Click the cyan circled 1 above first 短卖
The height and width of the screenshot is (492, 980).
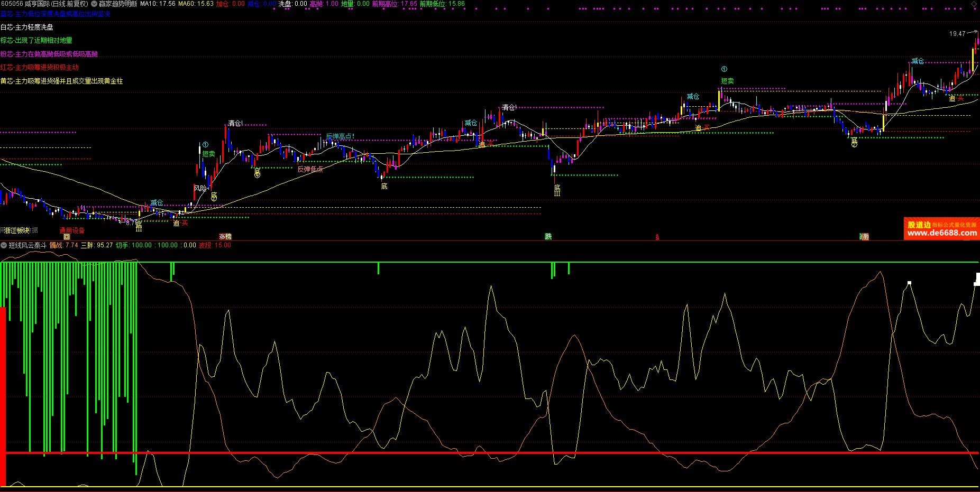pos(205,144)
